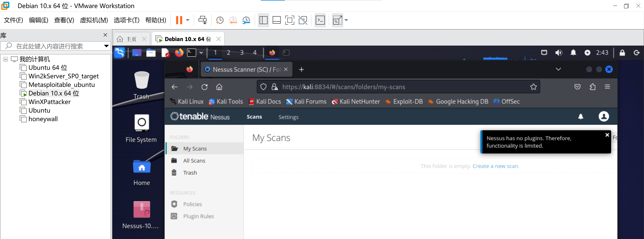
Task: Click the lock screen icon in Kali panel
Action: [622, 53]
